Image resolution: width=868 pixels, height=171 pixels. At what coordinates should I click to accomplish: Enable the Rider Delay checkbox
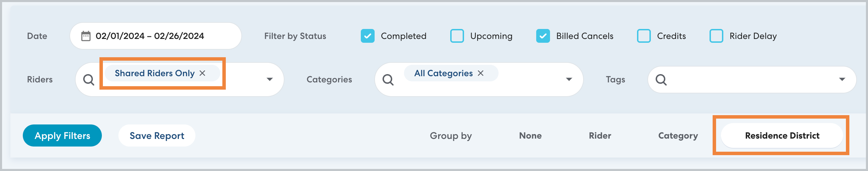716,36
